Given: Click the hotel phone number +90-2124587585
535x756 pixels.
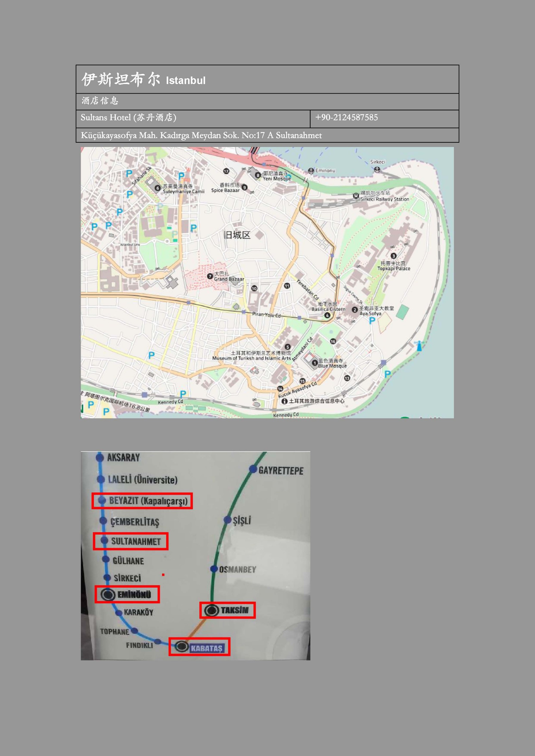Looking at the screenshot, I should [x=346, y=117].
